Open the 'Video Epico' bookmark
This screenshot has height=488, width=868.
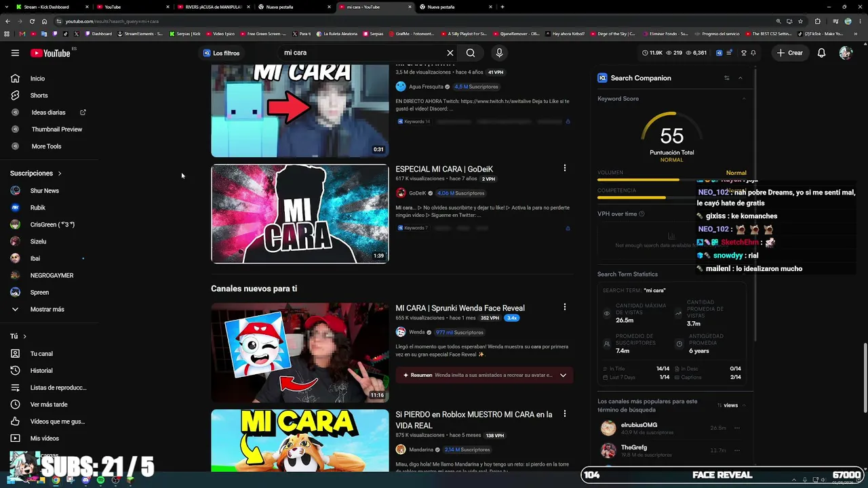coord(220,34)
